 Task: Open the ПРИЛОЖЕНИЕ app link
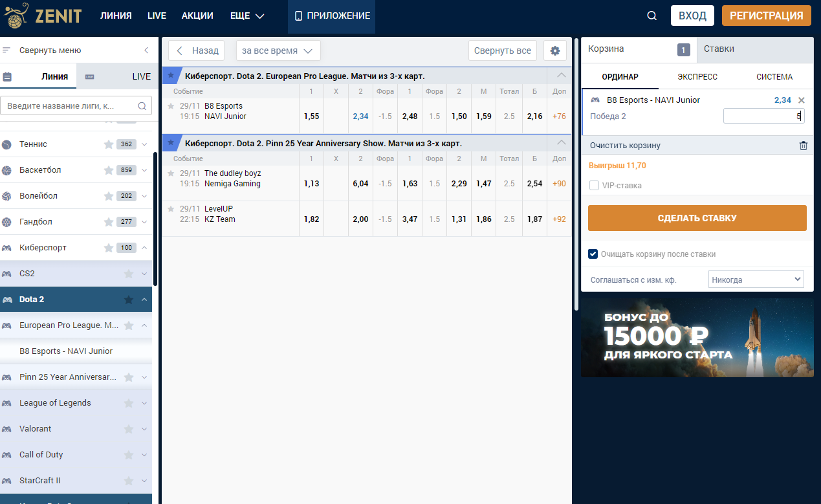tap(332, 16)
